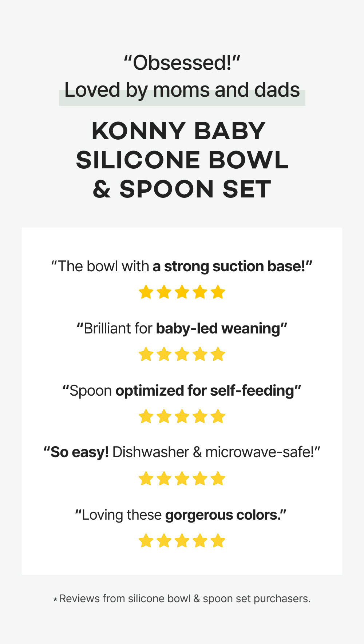This screenshot has width=364, height=644.
Task: Click the second star under the baby-led weaning review
Action: (x=164, y=354)
